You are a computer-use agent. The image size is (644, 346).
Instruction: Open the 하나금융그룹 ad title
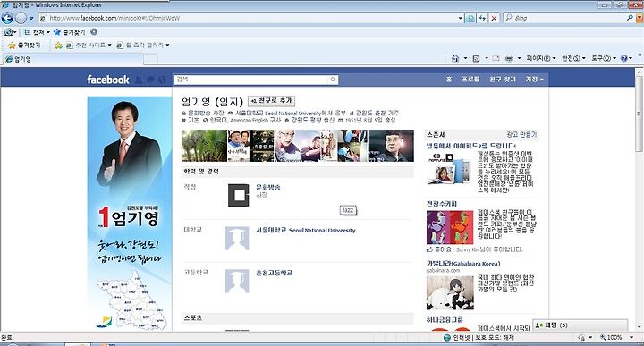coord(445,319)
